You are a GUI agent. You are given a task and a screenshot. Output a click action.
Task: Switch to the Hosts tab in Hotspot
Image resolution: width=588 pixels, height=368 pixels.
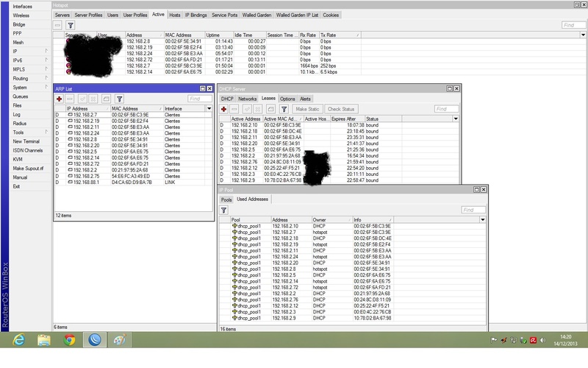click(175, 15)
